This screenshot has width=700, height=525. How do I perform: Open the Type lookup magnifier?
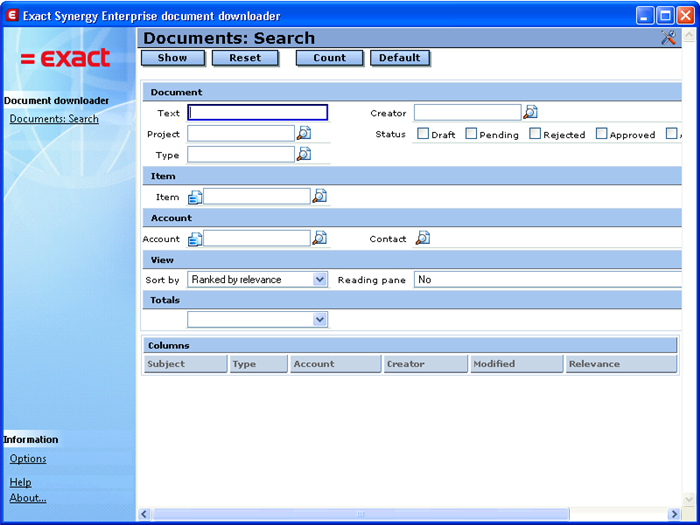pyautogui.click(x=304, y=154)
